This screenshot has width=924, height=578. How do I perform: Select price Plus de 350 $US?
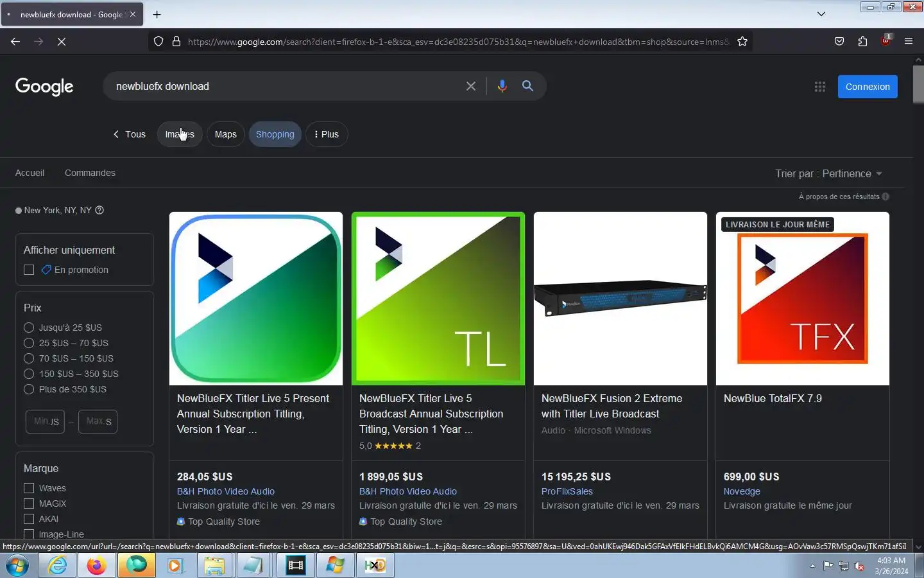click(29, 389)
